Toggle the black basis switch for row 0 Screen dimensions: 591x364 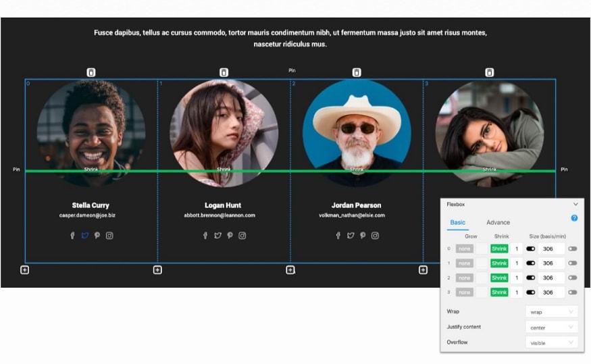click(531, 249)
